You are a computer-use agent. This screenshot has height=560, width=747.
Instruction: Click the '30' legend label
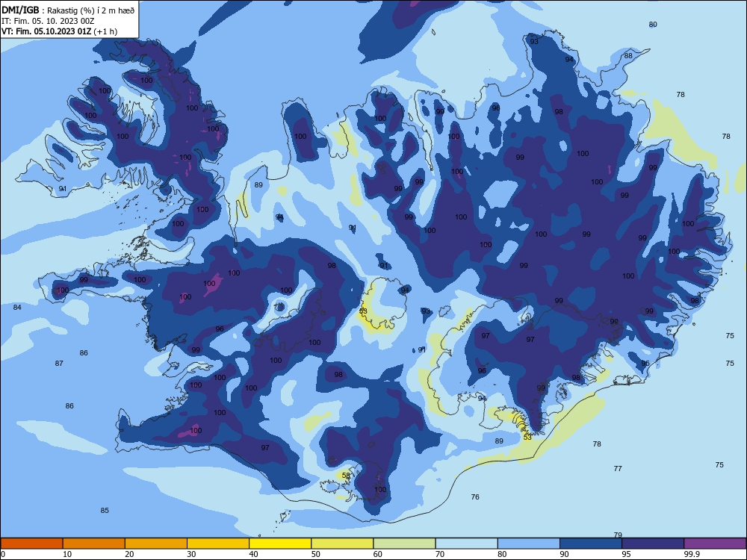click(x=191, y=554)
